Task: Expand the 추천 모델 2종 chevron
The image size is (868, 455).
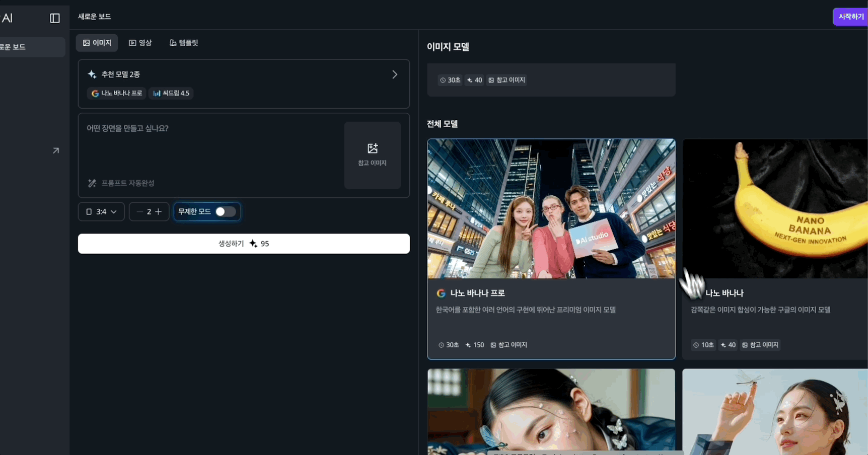Action: tap(395, 74)
